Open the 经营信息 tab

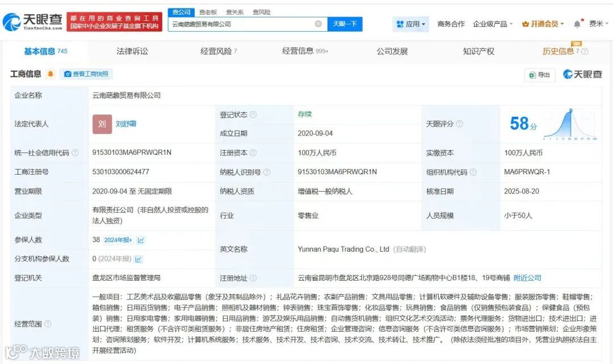tap(305, 51)
